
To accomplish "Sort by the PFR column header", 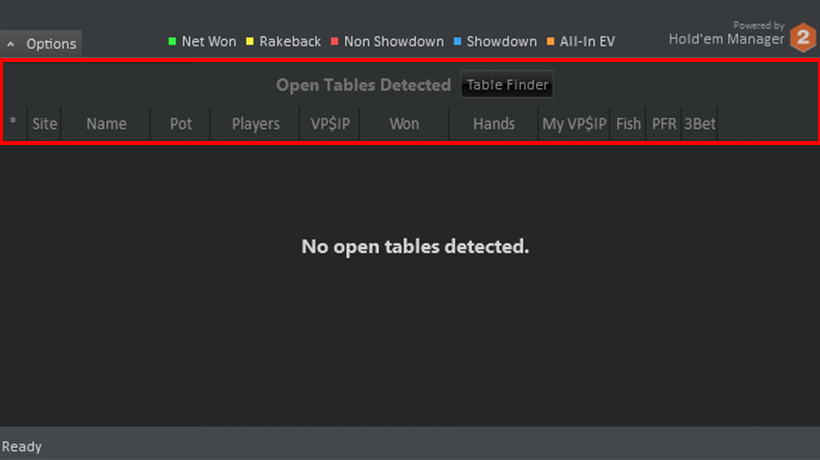I will point(664,123).
